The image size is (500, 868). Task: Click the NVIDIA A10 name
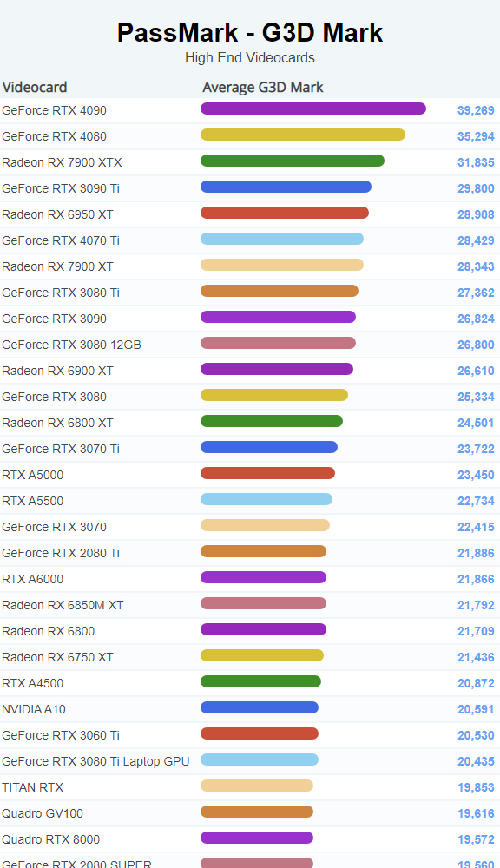(34, 708)
